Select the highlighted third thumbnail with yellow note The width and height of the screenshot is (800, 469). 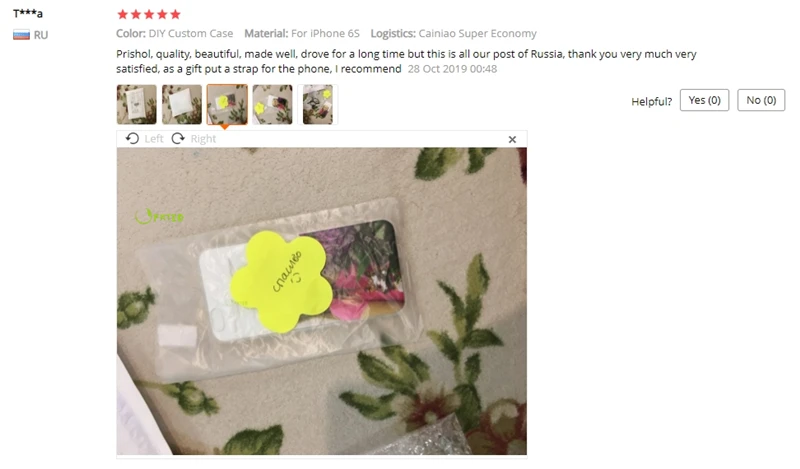[x=227, y=105]
